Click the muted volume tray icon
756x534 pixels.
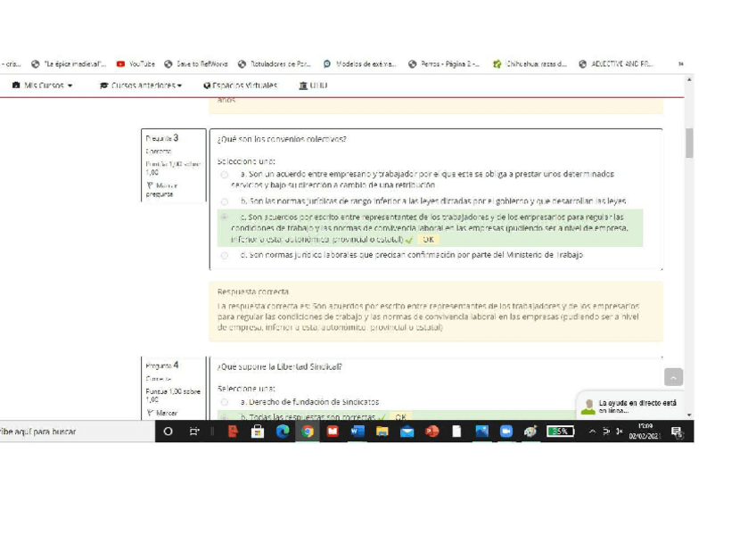[x=619, y=431]
